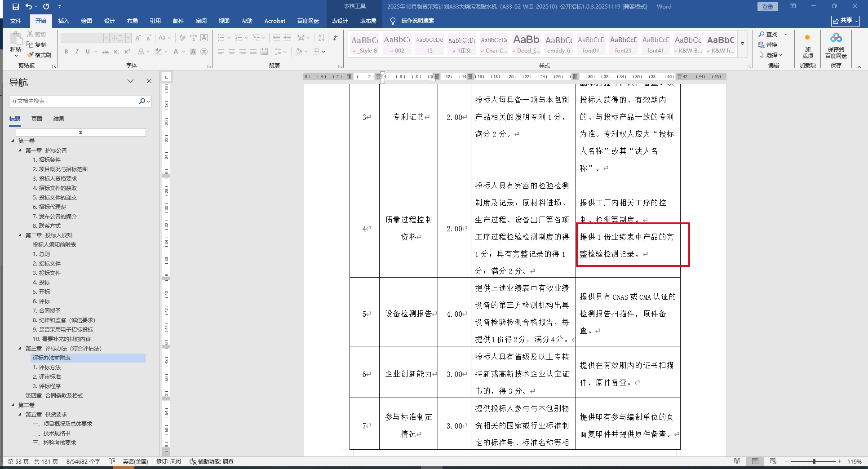The image size is (868, 469).
Task: Click the zoom in plus button
Action: pos(839,461)
